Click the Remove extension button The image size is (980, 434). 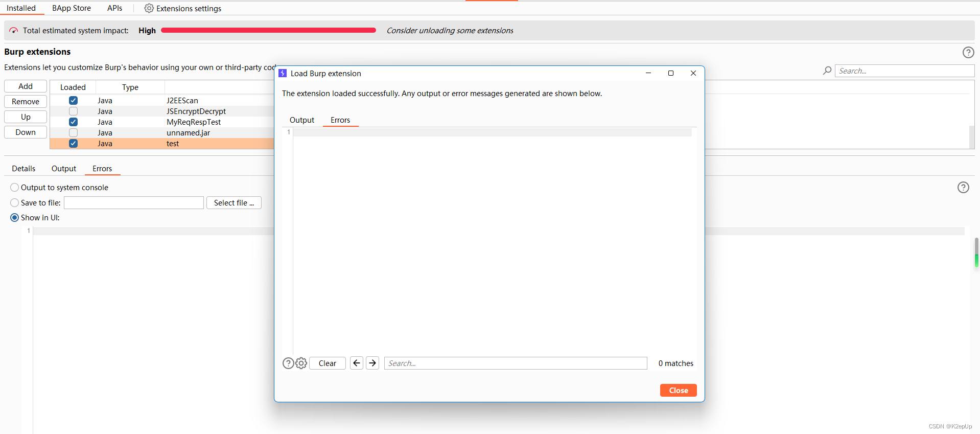(26, 102)
